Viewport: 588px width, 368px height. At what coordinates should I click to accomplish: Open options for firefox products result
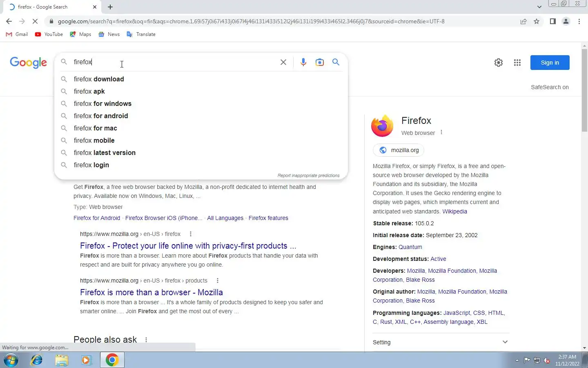tap(218, 280)
